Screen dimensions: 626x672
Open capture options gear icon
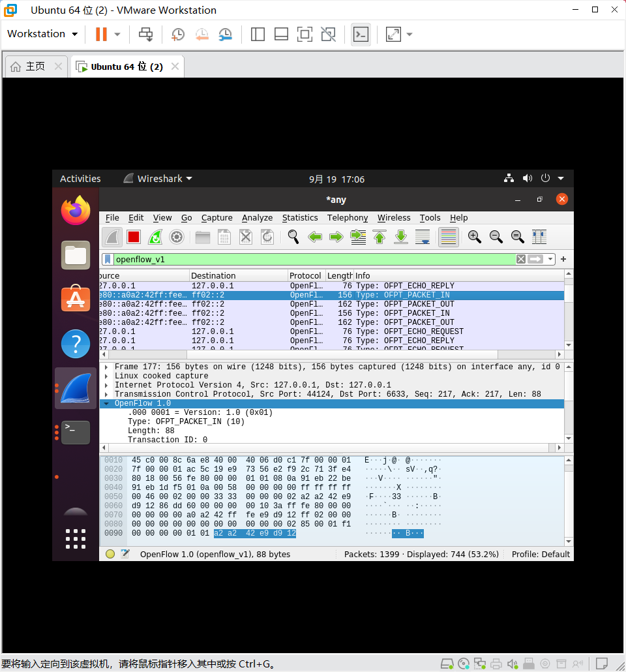tap(177, 237)
